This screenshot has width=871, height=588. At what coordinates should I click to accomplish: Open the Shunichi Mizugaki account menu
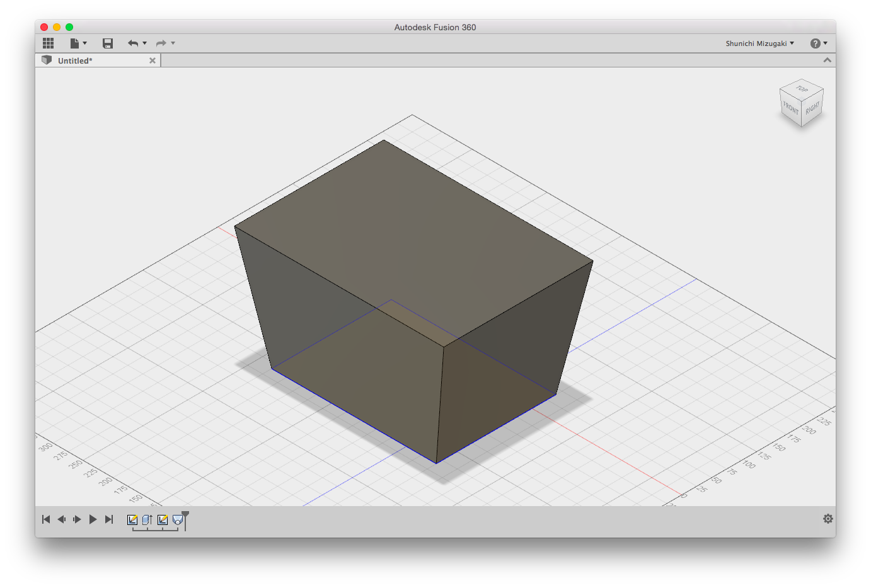pos(760,43)
